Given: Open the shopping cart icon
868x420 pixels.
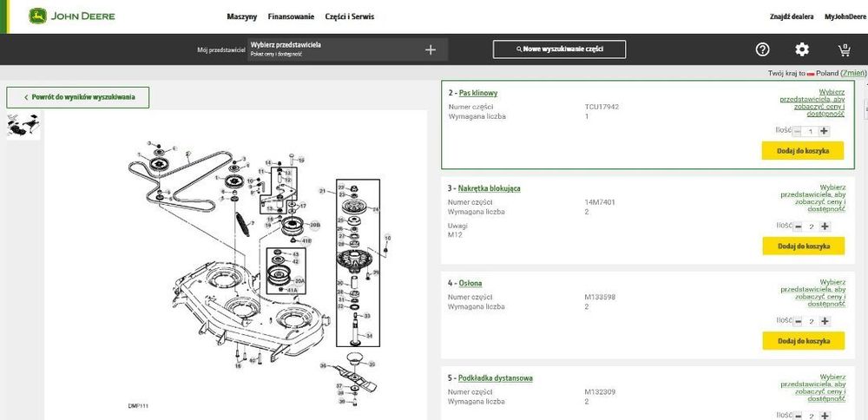Looking at the screenshot, I should [x=845, y=49].
